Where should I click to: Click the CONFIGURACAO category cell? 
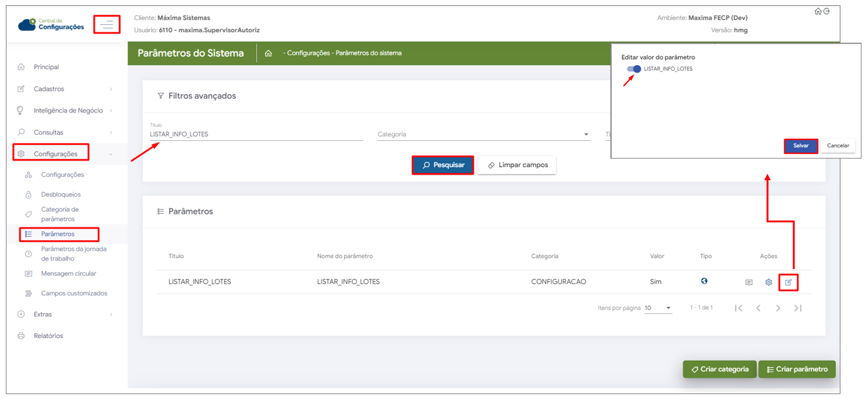coord(559,282)
